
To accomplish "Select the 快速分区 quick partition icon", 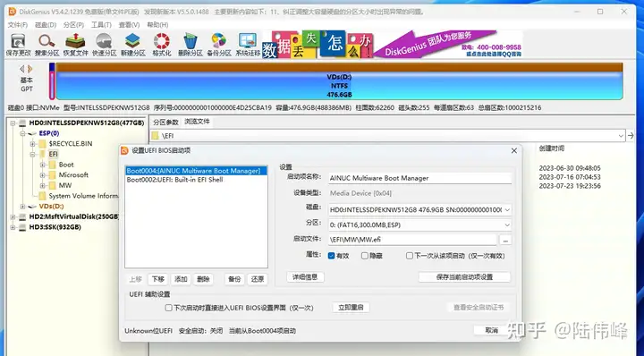I will click(104, 45).
